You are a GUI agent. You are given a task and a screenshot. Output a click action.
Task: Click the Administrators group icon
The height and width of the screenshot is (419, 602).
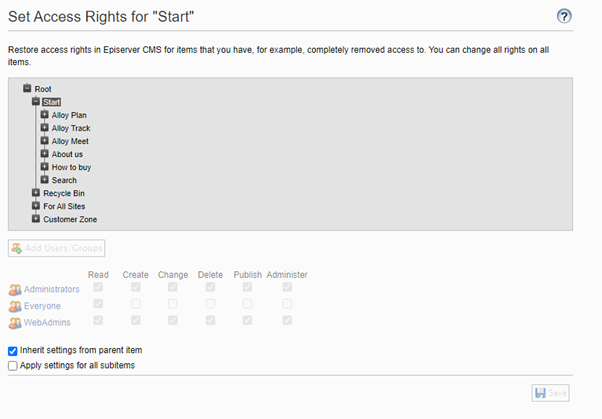tap(14, 290)
